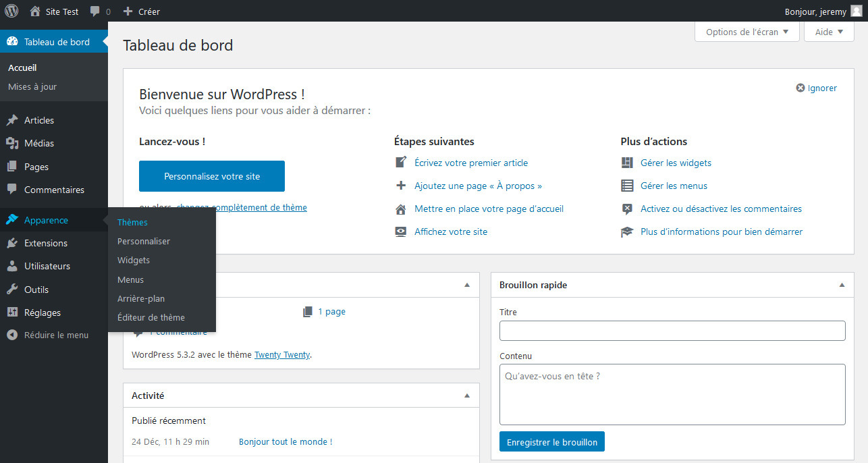
Task: Click the widgets icon beside Gérer les widgets
Action: click(x=627, y=163)
